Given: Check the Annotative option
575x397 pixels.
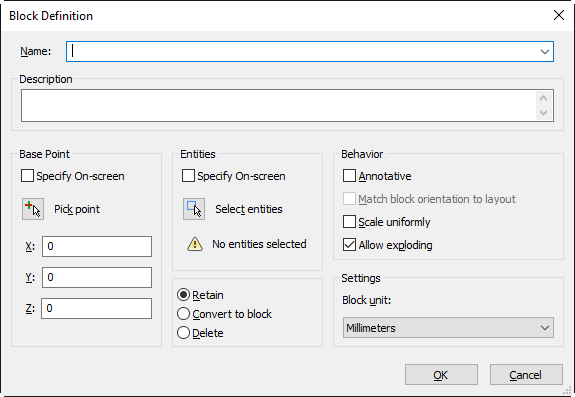Looking at the screenshot, I should pos(349,176).
